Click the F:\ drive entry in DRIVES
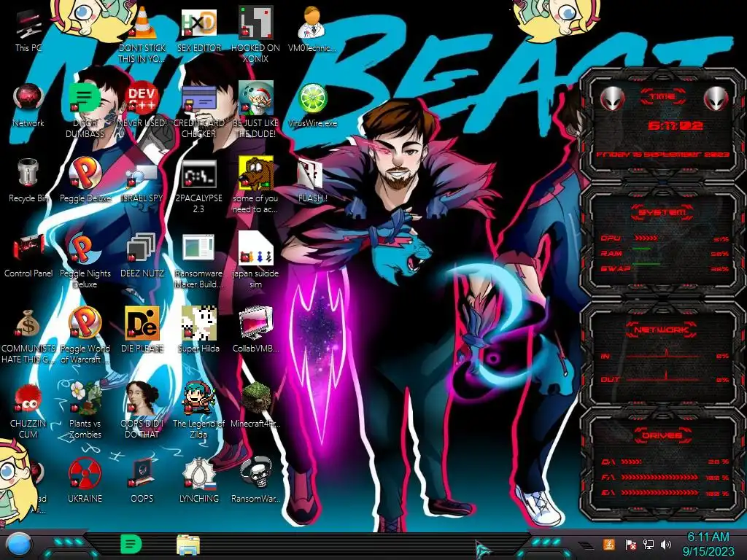This screenshot has height=560, width=747. tap(665, 477)
